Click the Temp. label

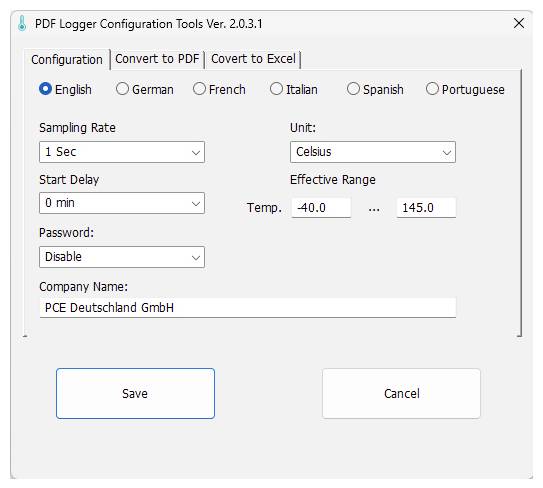[x=264, y=208]
